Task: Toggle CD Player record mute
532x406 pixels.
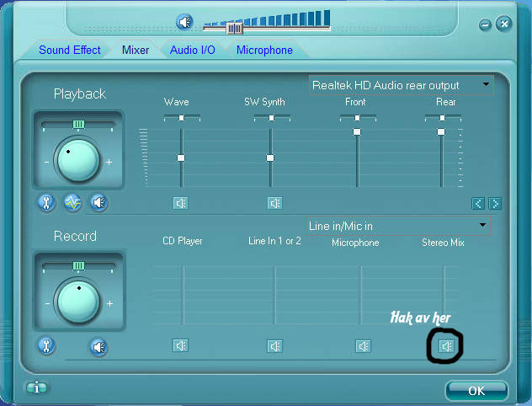Action: [x=180, y=345]
